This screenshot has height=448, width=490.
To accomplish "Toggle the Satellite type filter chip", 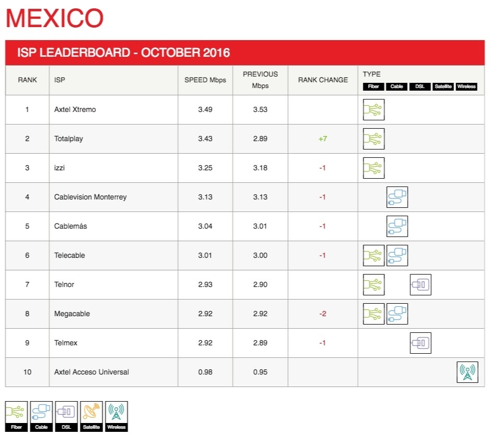I will coord(443,86).
